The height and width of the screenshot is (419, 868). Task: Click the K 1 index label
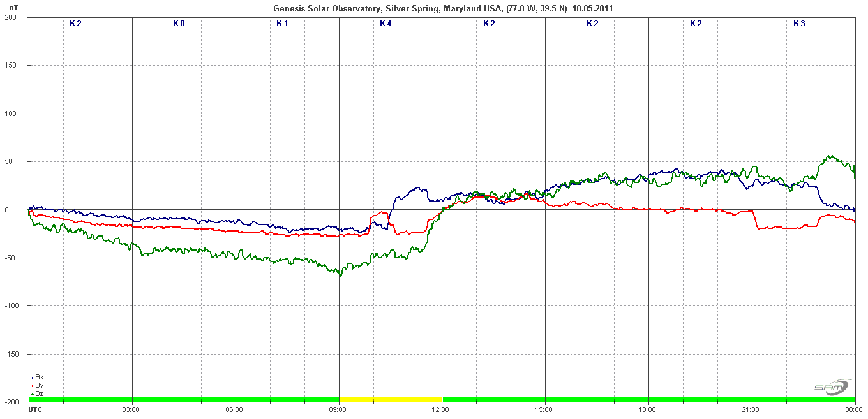point(282,24)
